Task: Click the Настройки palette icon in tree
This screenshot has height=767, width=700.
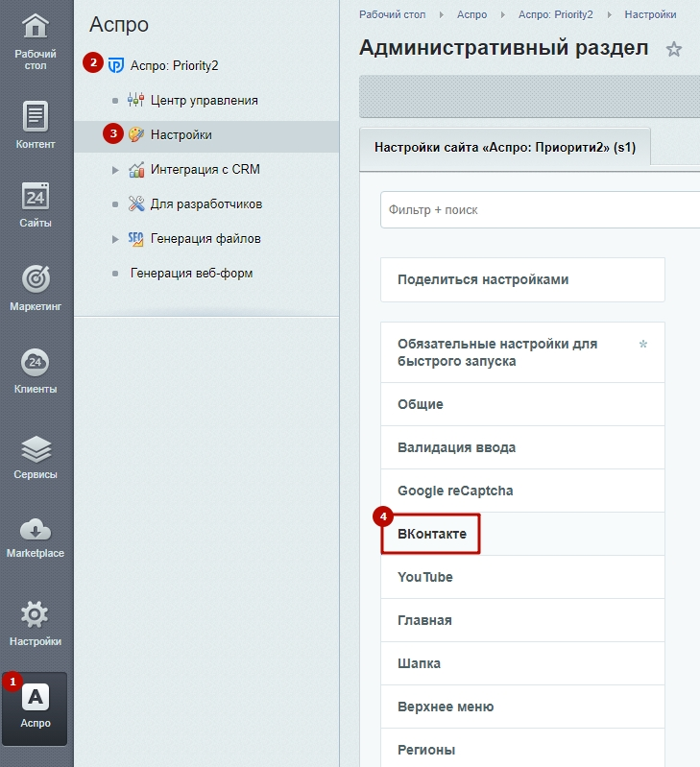Action: tap(136, 134)
